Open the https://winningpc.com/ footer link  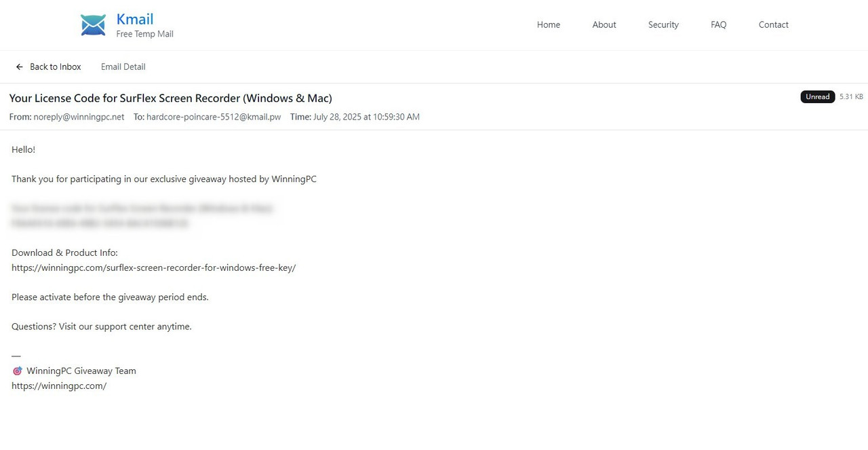(x=59, y=386)
